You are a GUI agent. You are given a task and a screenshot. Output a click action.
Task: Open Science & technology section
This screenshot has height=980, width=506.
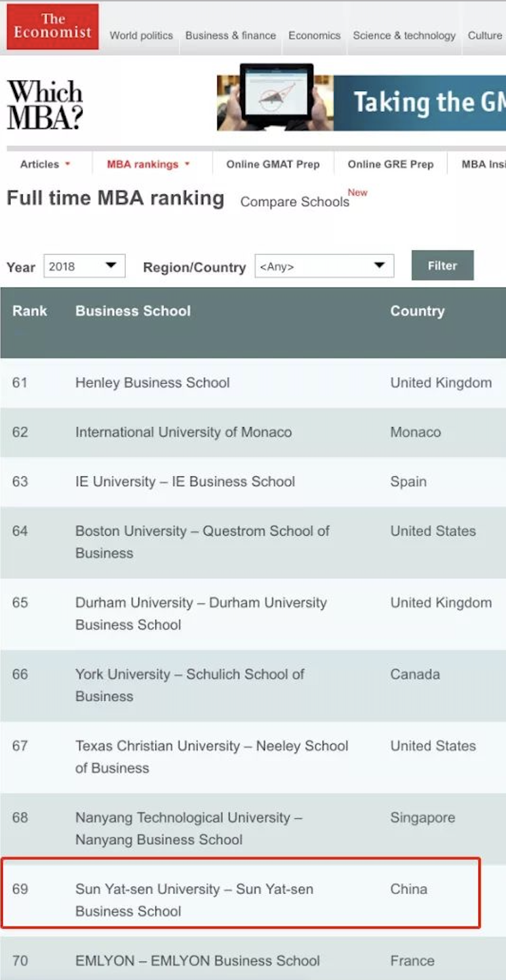click(404, 35)
